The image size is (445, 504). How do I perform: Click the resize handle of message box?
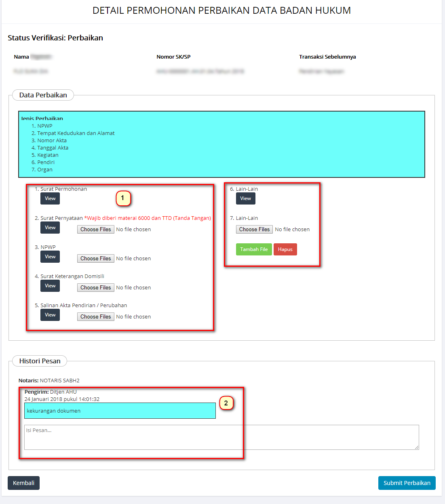click(x=417, y=447)
